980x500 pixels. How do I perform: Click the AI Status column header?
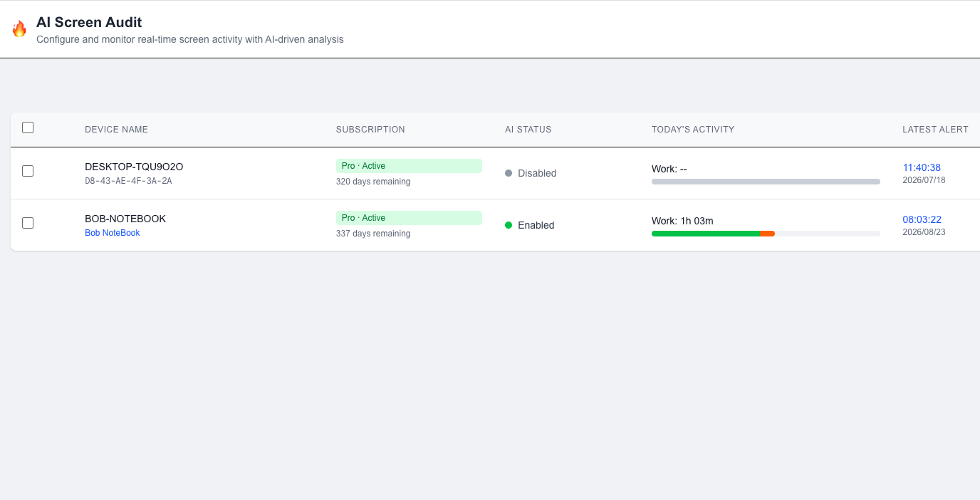point(528,130)
